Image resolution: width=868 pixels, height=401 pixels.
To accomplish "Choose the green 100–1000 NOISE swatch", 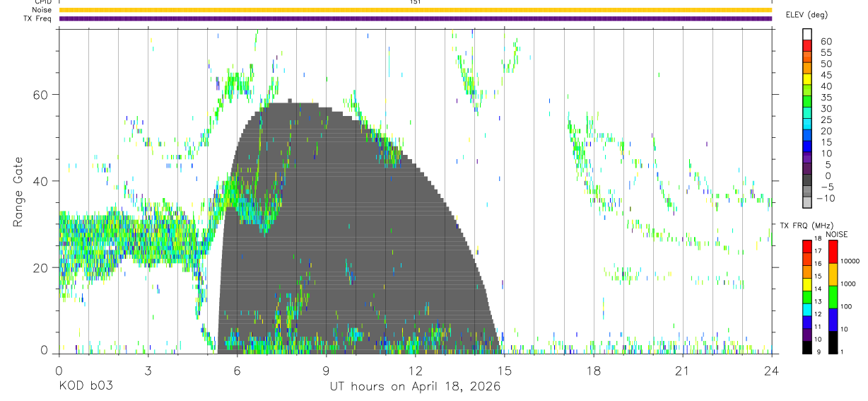I will [833, 296].
